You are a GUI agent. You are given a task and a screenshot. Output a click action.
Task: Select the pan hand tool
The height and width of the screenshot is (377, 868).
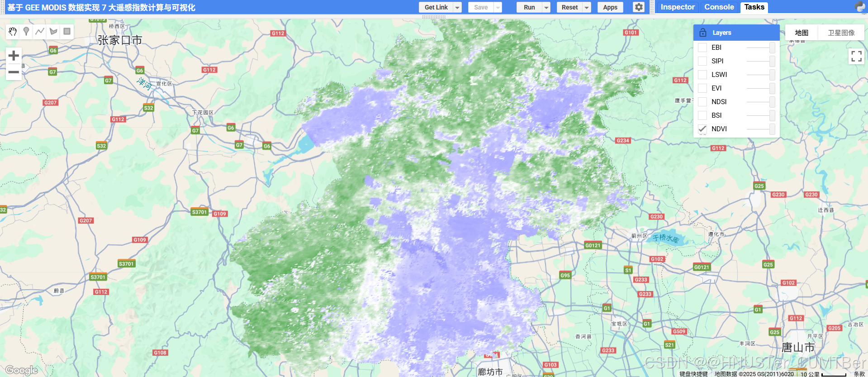pyautogui.click(x=13, y=31)
